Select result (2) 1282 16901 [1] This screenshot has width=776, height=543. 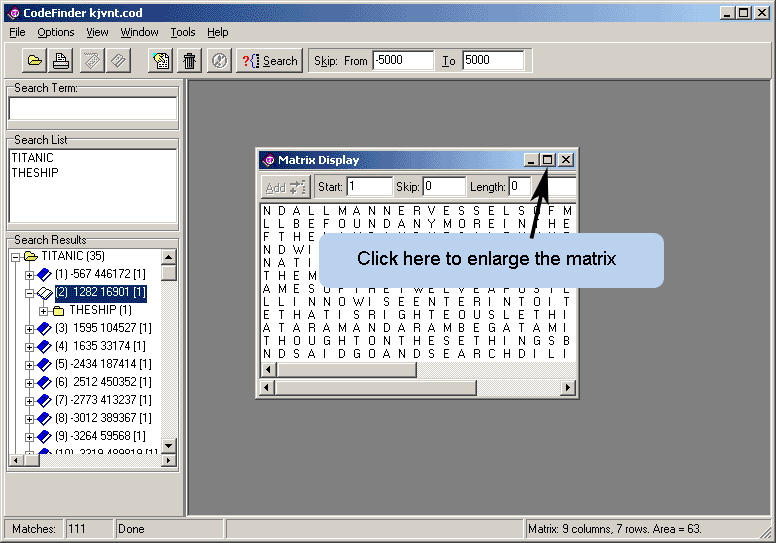click(x=100, y=292)
